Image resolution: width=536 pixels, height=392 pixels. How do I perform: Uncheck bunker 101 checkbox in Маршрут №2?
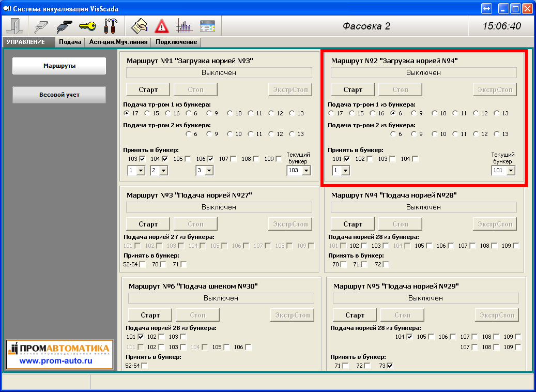click(347, 159)
